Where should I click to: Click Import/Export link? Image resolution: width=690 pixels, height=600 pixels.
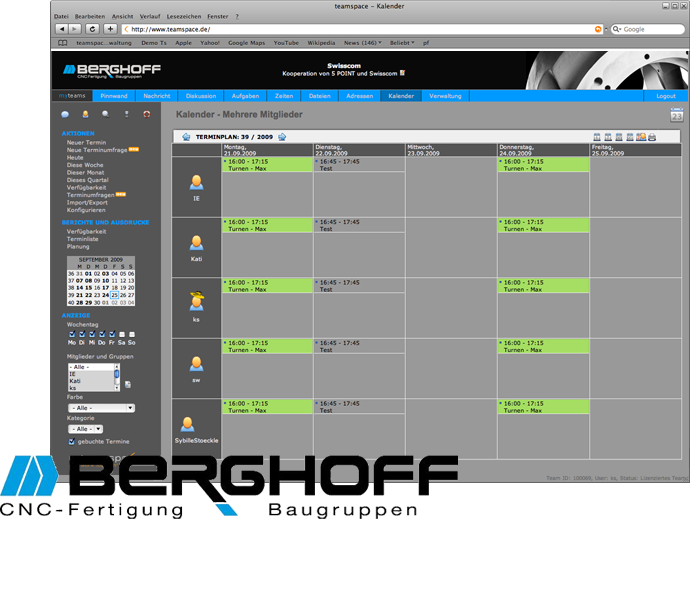pyautogui.click(x=87, y=202)
